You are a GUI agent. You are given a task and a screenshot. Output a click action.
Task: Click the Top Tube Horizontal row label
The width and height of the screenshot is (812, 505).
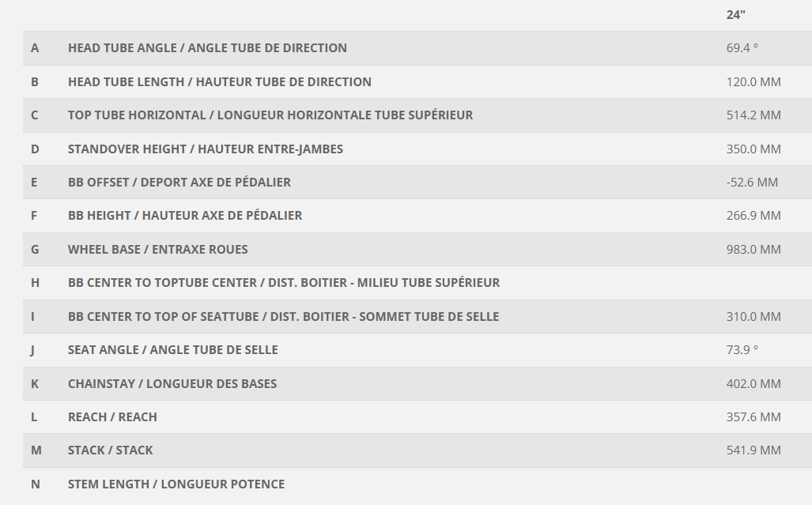[x=270, y=115]
